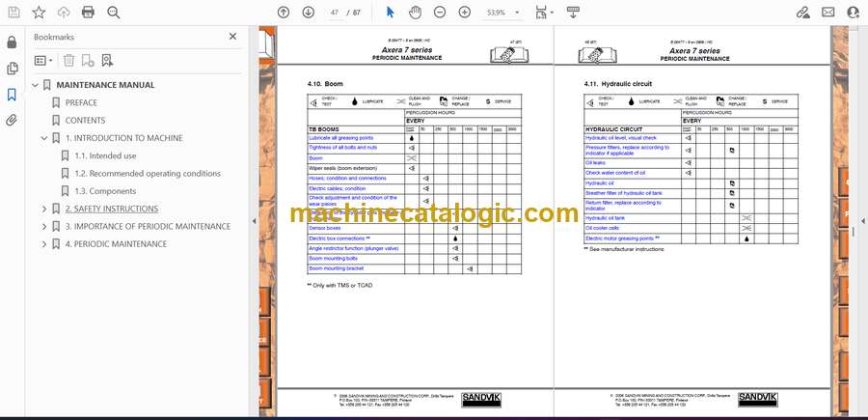This screenshot has height=420, width=868.
Task: Zoom out with the minus icon
Action: click(x=440, y=13)
